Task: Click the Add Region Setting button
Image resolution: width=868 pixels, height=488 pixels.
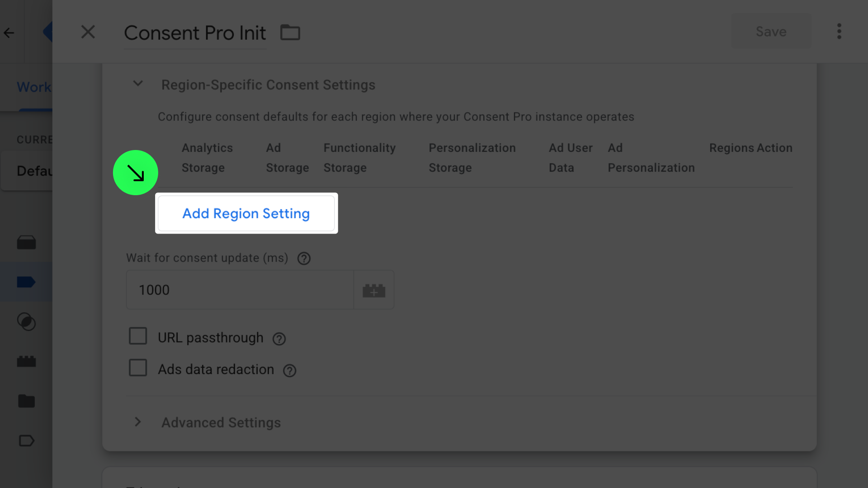Action: coord(246,213)
